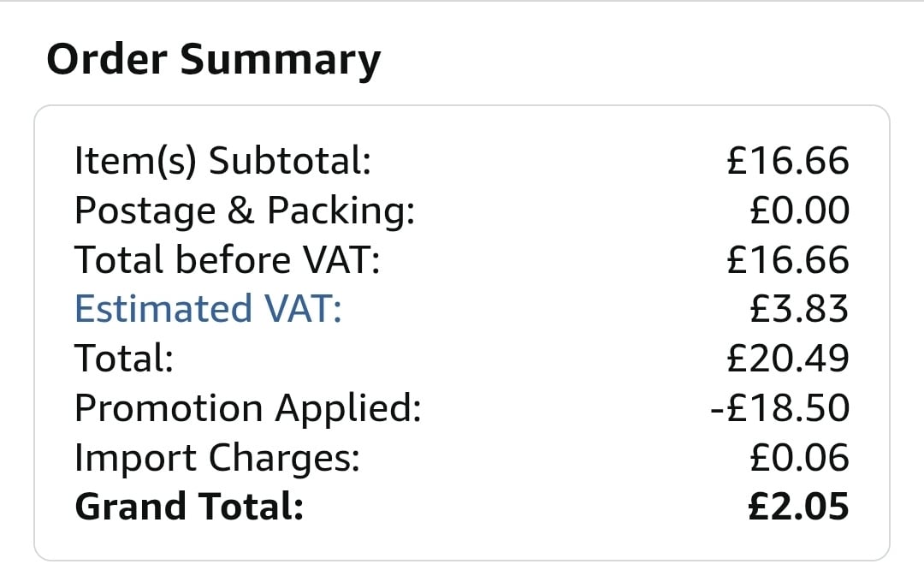
Task: Click the Order Summary heading
Action: [x=213, y=61]
